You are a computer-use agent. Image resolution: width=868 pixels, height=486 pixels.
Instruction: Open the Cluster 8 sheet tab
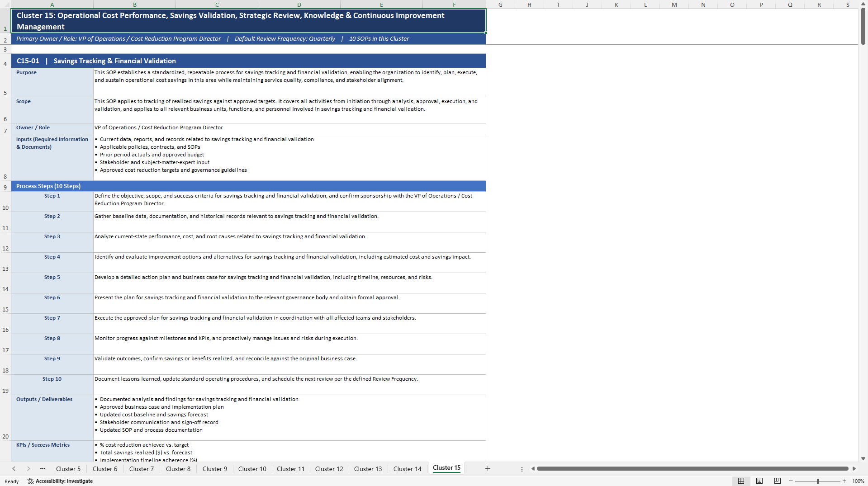click(178, 469)
